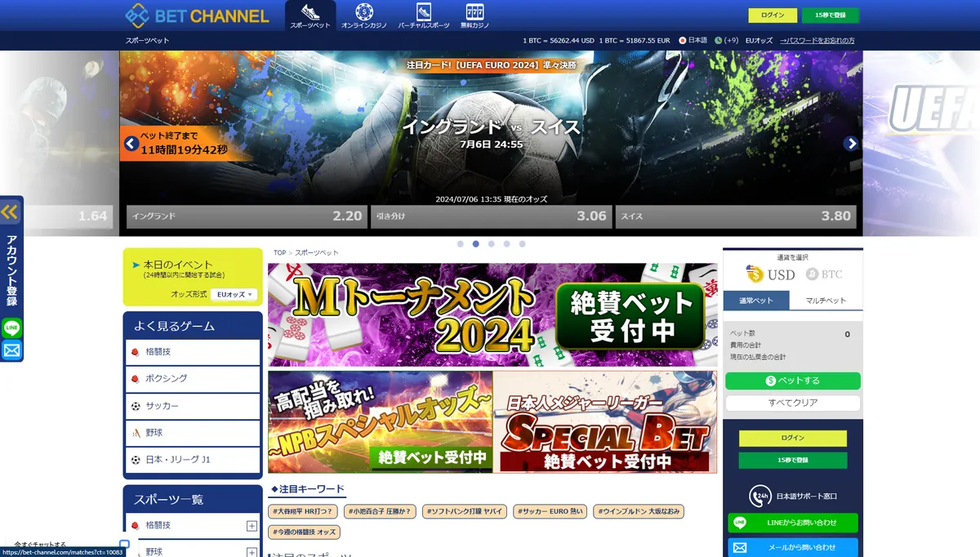Click the アカウント登録 vertical side tab
980x557 pixels.
click(x=11, y=270)
